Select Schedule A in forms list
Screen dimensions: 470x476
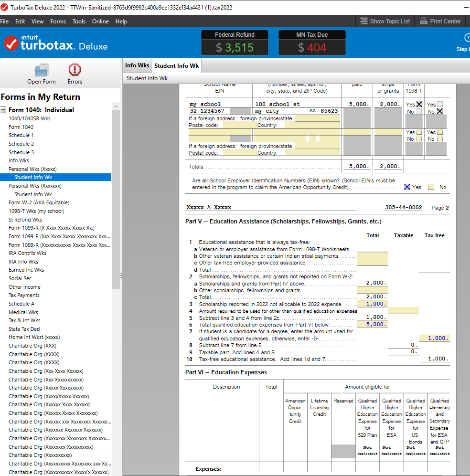(x=21, y=304)
